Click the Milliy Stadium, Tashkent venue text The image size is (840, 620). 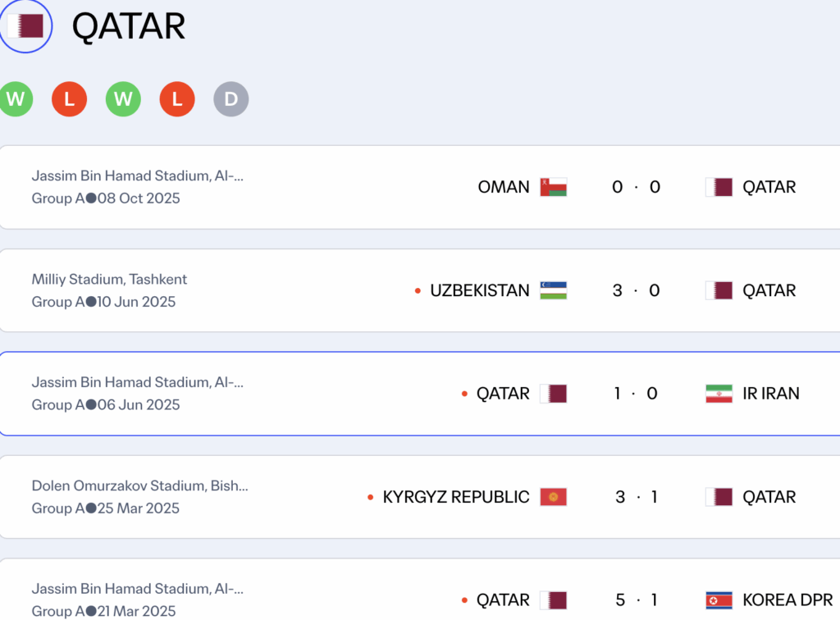[x=109, y=280]
